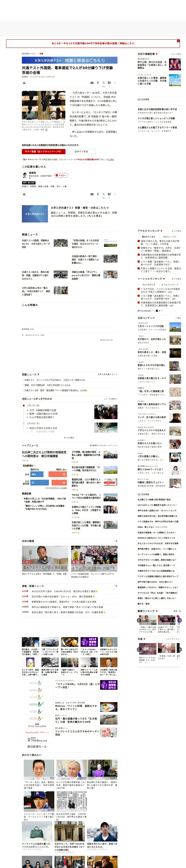Share by mail icon under author section
This screenshot has height=868, width=186.
[92, 194]
